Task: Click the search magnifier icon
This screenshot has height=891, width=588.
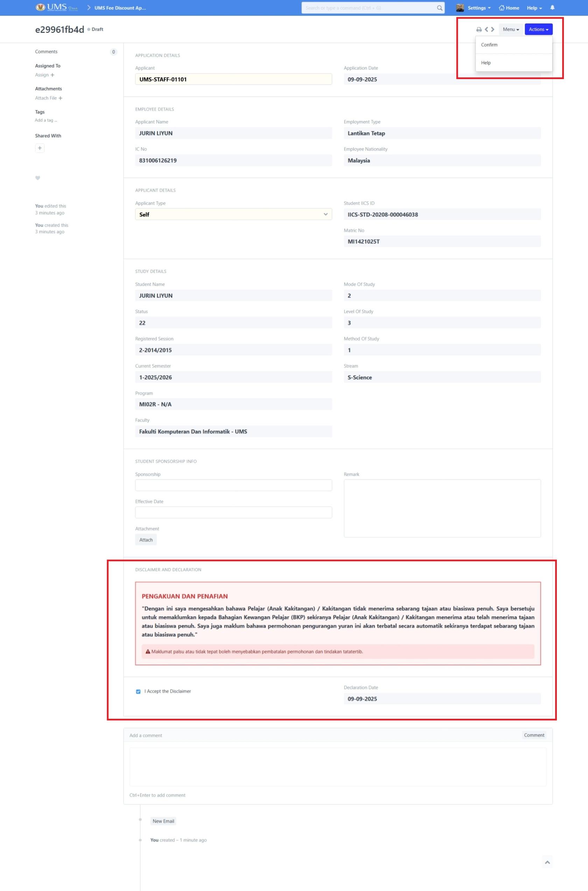Action: [440, 8]
